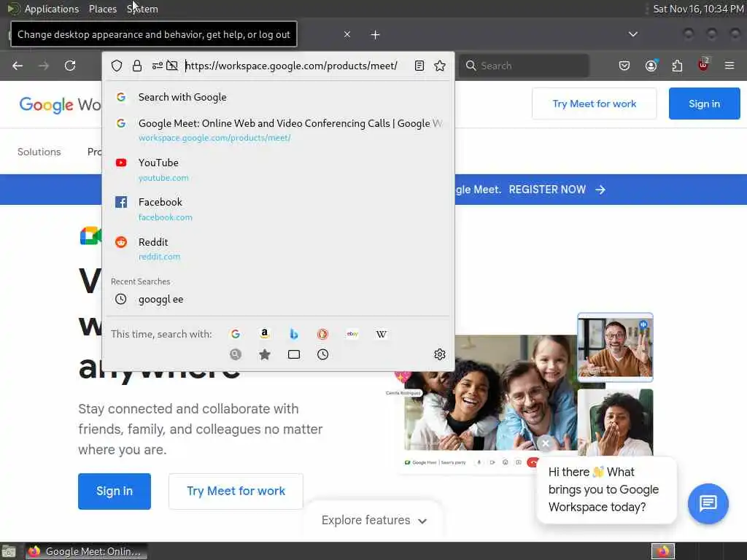
Task: Click the woman blowing kiss thumbnail
Action: click(615, 422)
